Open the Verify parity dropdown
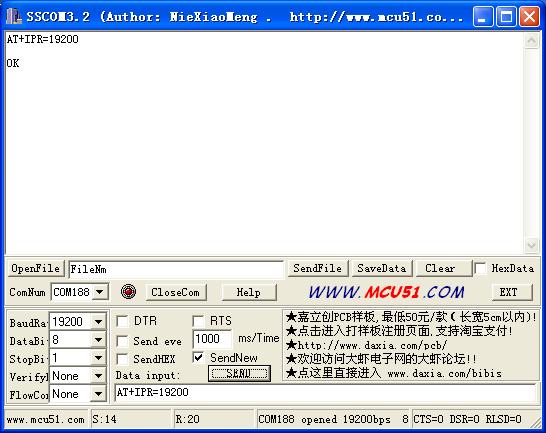The image size is (546, 433). coord(99,376)
